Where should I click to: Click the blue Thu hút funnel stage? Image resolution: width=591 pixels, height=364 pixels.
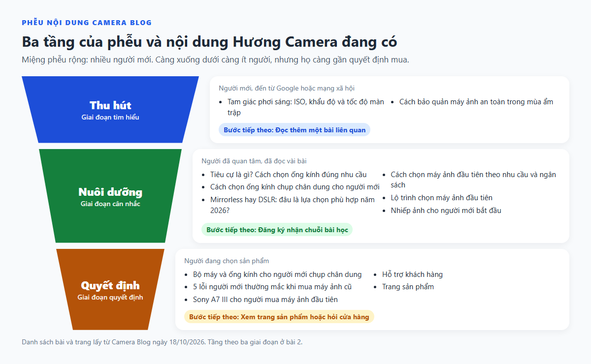[x=110, y=110]
